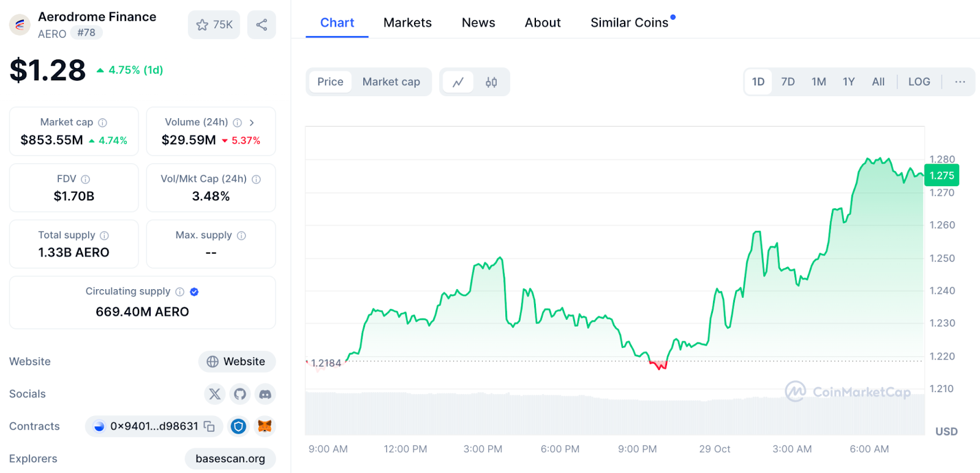The image size is (980, 473).
Task: Open the Vol/Mkt Cap (24h) info icon
Action: (257, 179)
